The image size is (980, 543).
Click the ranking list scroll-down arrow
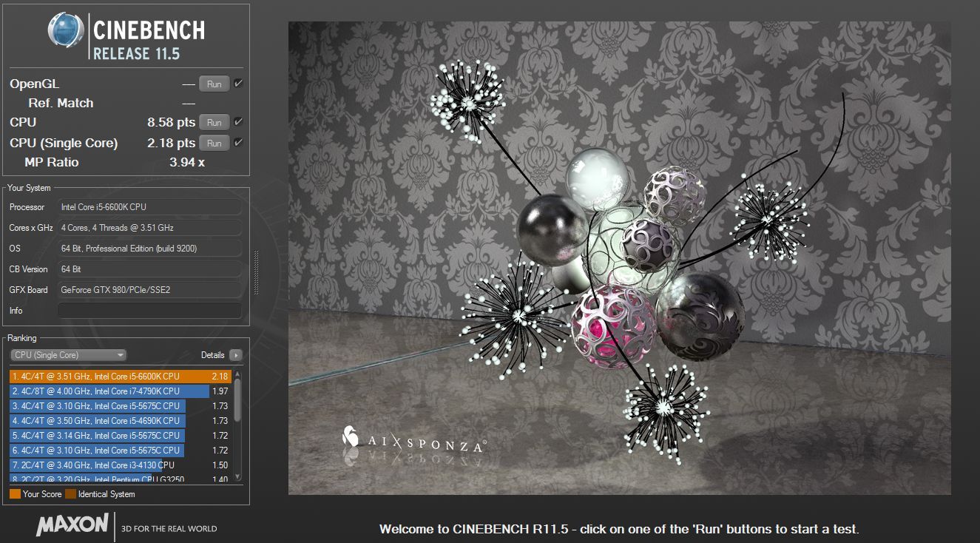237,477
